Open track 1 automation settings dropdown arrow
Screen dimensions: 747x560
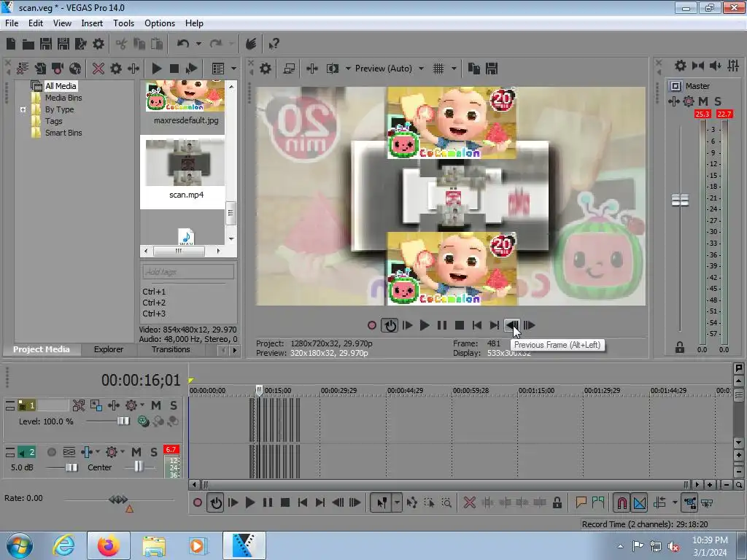[x=142, y=405]
